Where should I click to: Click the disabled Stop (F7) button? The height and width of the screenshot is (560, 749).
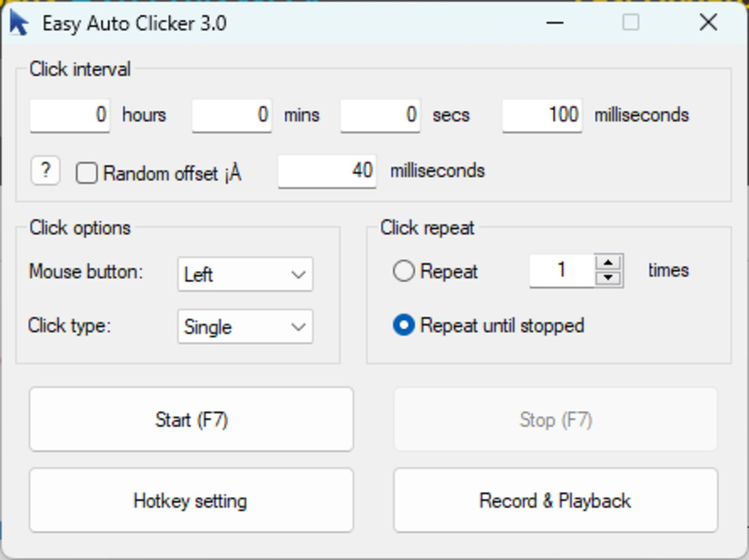pyautogui.click(x=555, y=419)
